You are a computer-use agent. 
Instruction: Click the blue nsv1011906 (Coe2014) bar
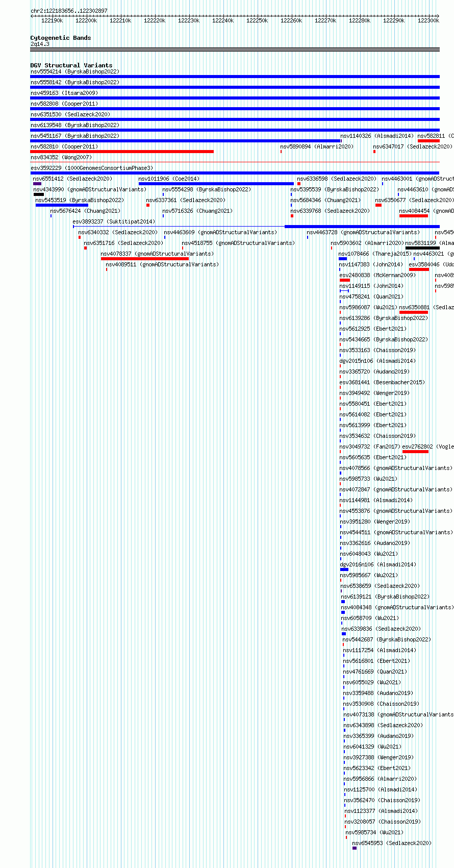(216, 184)
